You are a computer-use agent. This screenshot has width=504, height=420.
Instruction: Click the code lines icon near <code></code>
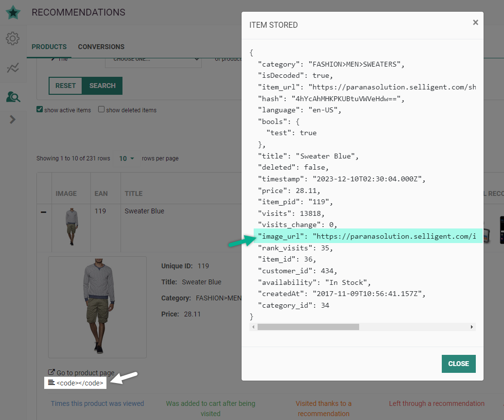click(x=51, y=383)
